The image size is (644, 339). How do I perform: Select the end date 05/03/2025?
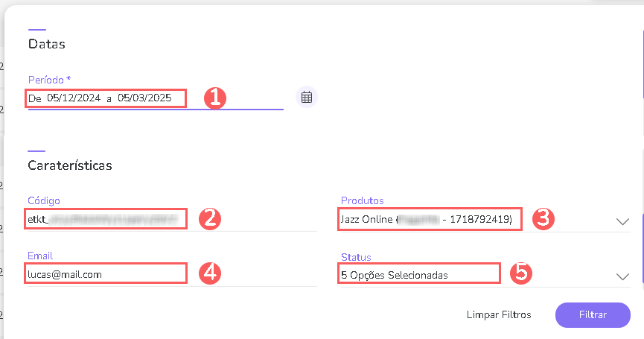[x=144, y=98]
